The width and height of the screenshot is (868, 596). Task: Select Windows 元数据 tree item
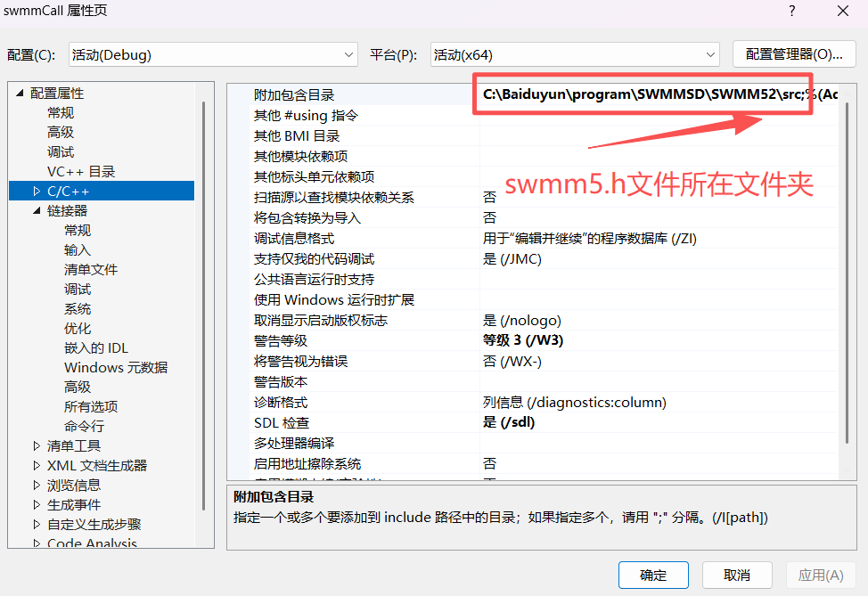116,367
